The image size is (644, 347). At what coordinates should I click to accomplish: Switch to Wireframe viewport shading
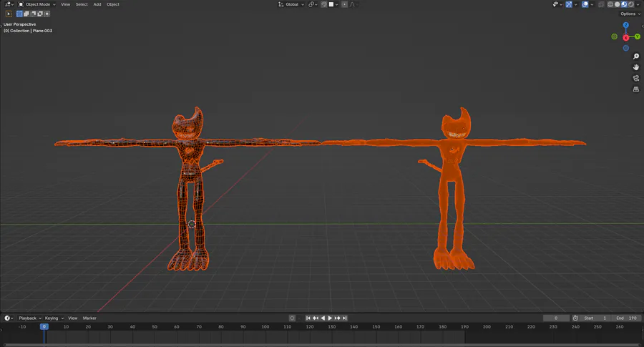point(610,4)
